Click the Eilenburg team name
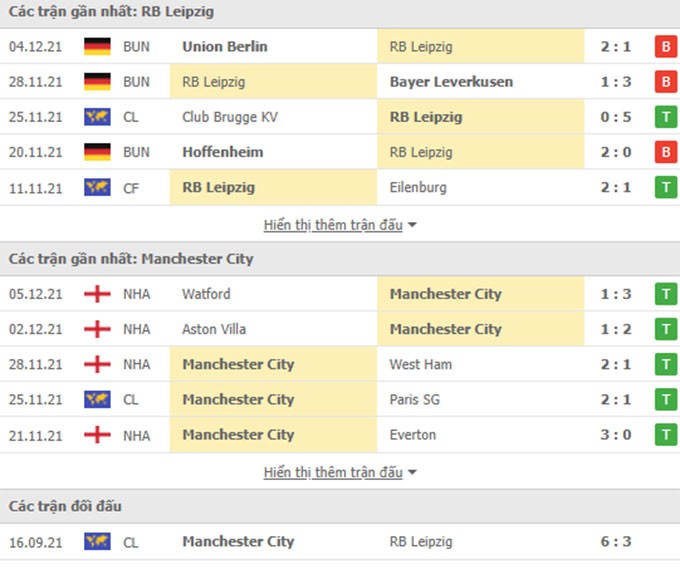Viewport: 680px width, 579px height. coord(418,187)
